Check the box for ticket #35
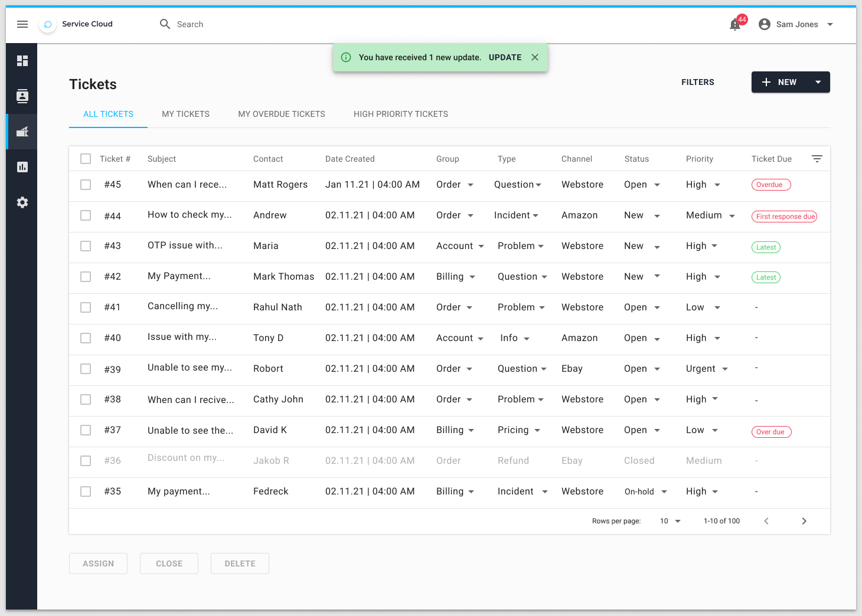This screenshot has height=616, width=862. click(x=86, y=492)
